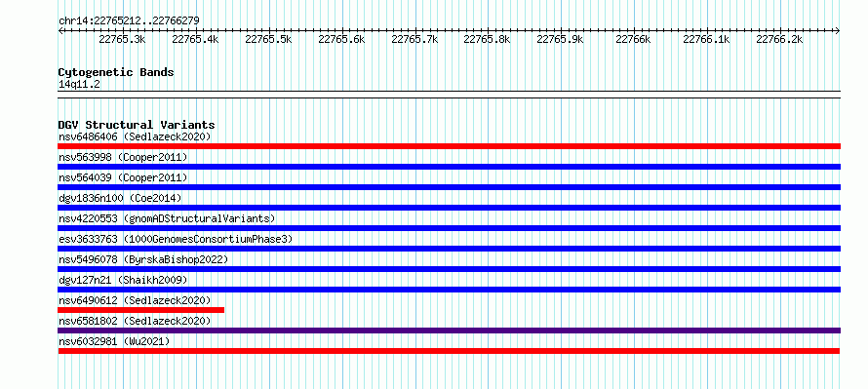Select the blue bar under dgv1836n100
Viewport: 868px width, 389px height.
(449, 208)
